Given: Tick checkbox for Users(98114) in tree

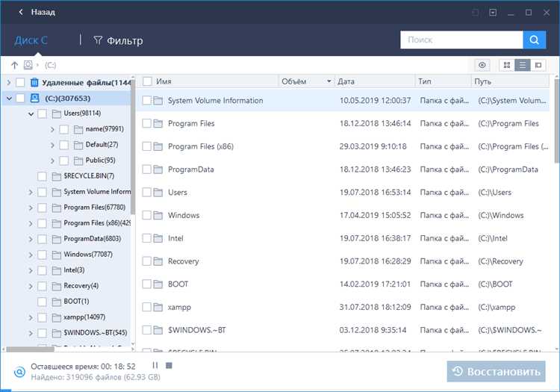Looking at the screenshot, I should (x=42, y=114).
